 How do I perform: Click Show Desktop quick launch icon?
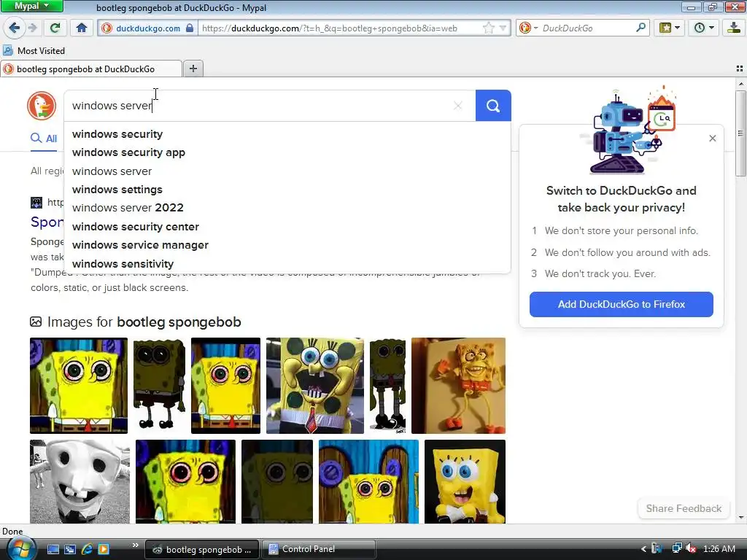[53, 549]
